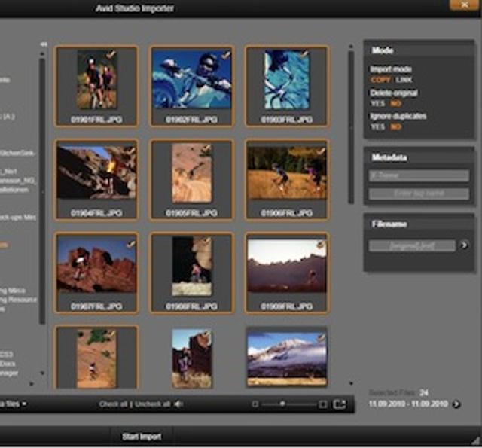
Task: Select the cyan bike thumbnail 01903FRL.JPG
Action: (x=287, y=87)
